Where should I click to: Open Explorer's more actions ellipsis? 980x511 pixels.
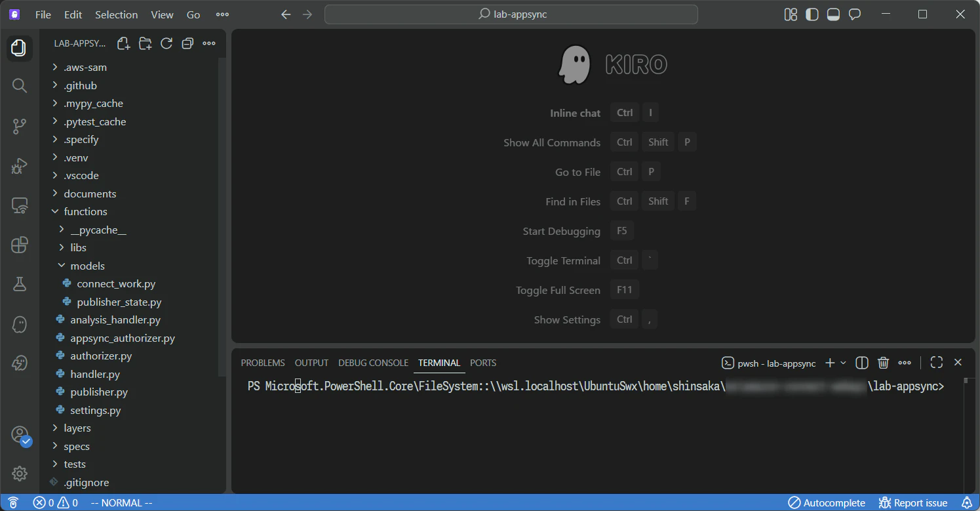pyautogui.click(x=209, y=43)
